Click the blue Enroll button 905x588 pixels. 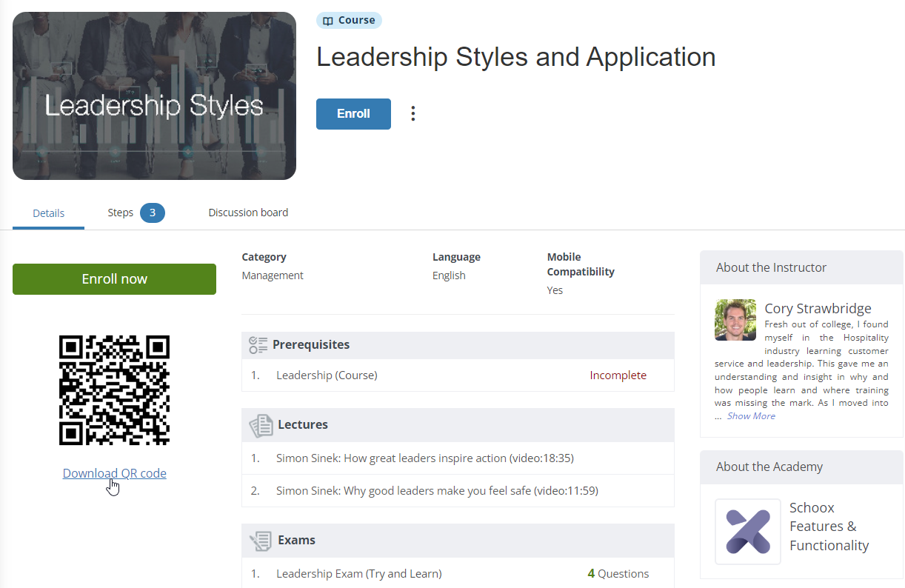353,113
